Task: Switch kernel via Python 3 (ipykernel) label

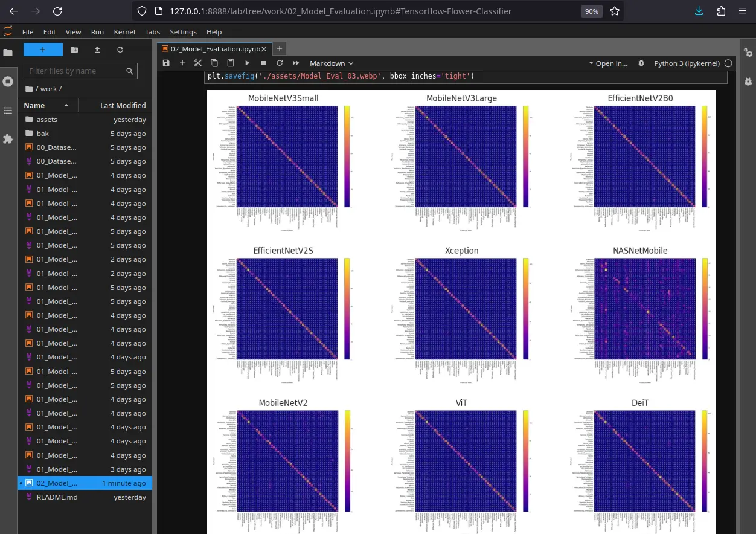Action: click(687, 63)
